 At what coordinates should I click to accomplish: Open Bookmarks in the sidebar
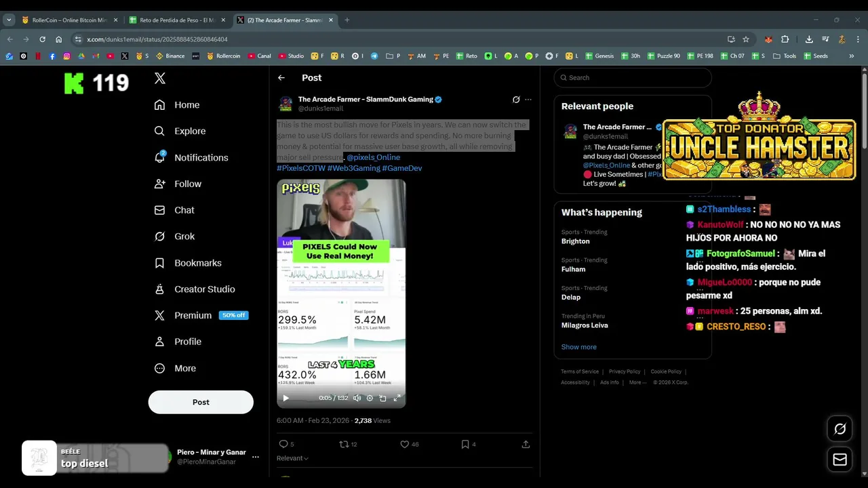(188, 263)
